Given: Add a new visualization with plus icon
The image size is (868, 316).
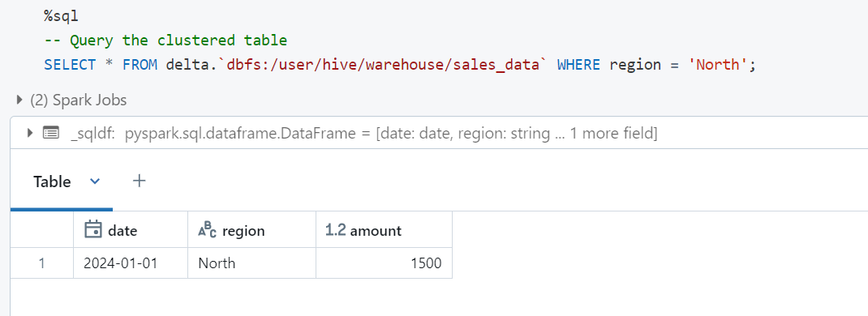Looking at the screenshot, I should (x=140, y=181).
